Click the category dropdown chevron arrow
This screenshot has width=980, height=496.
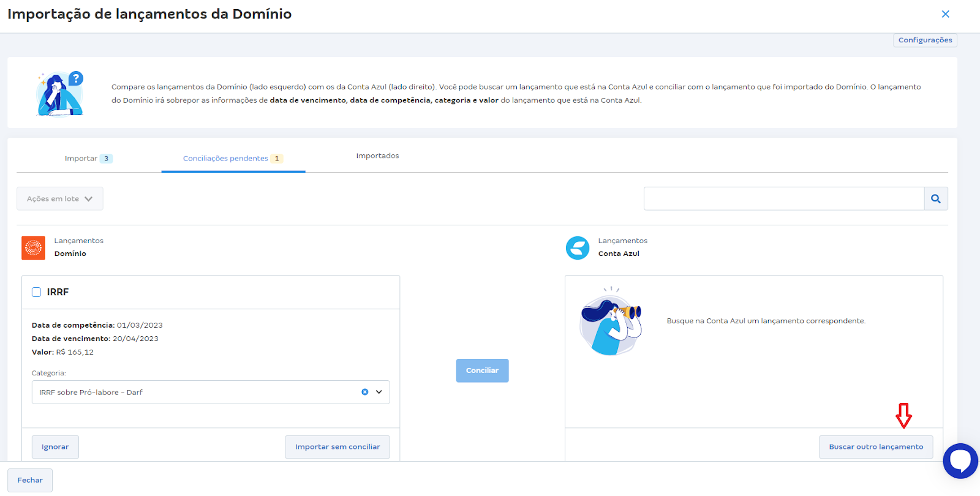(x=379, y=392)
